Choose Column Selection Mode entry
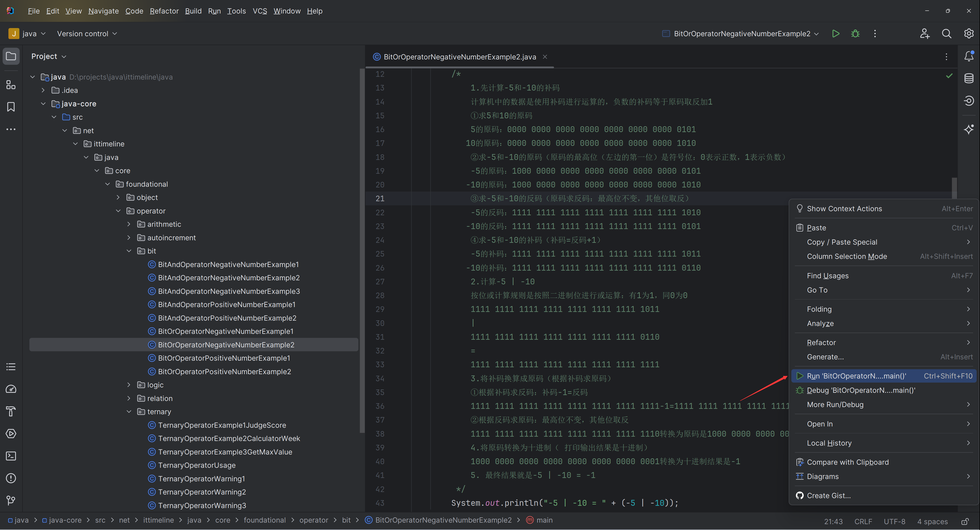 (884, 256)
